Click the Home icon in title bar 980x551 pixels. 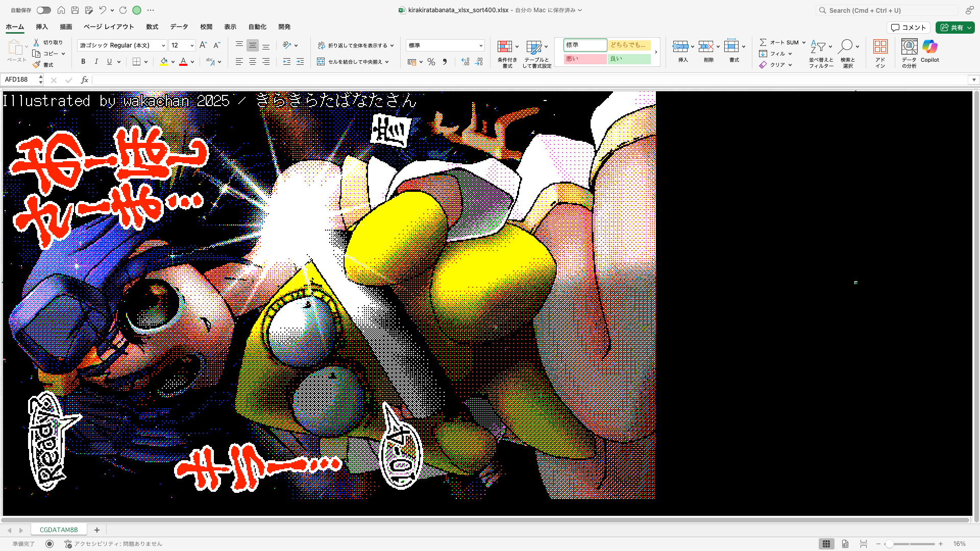pos(61,10)
